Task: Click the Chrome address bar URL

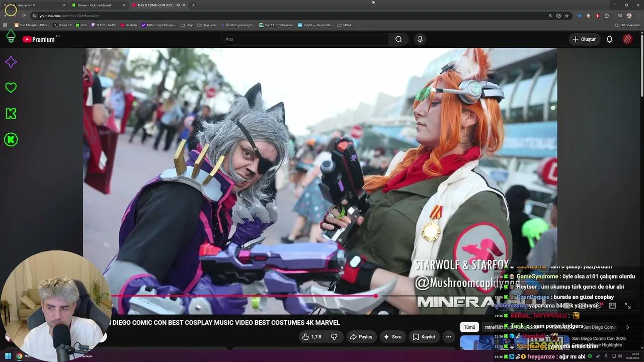Action: click(x=69, y=16)
